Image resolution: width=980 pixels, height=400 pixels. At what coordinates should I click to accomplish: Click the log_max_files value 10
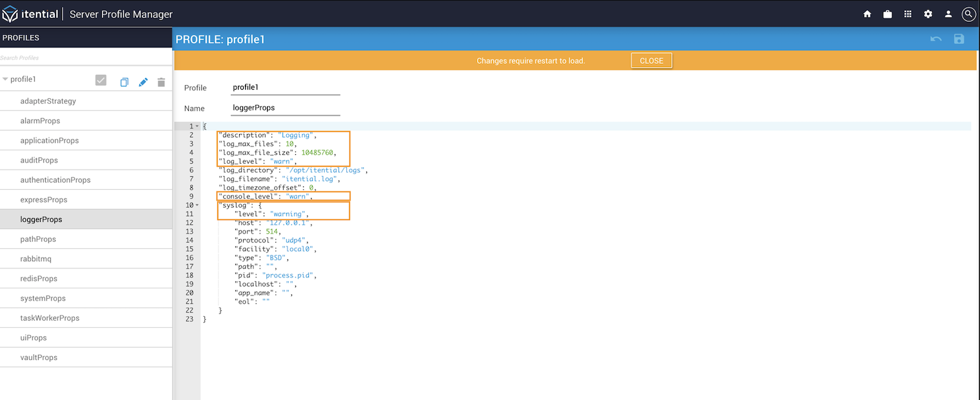tap(290, 144)
